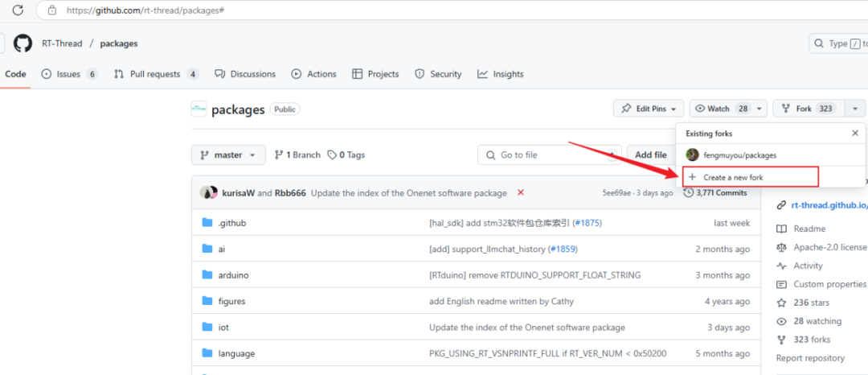Expand the Watch options caret

[759, 109]
